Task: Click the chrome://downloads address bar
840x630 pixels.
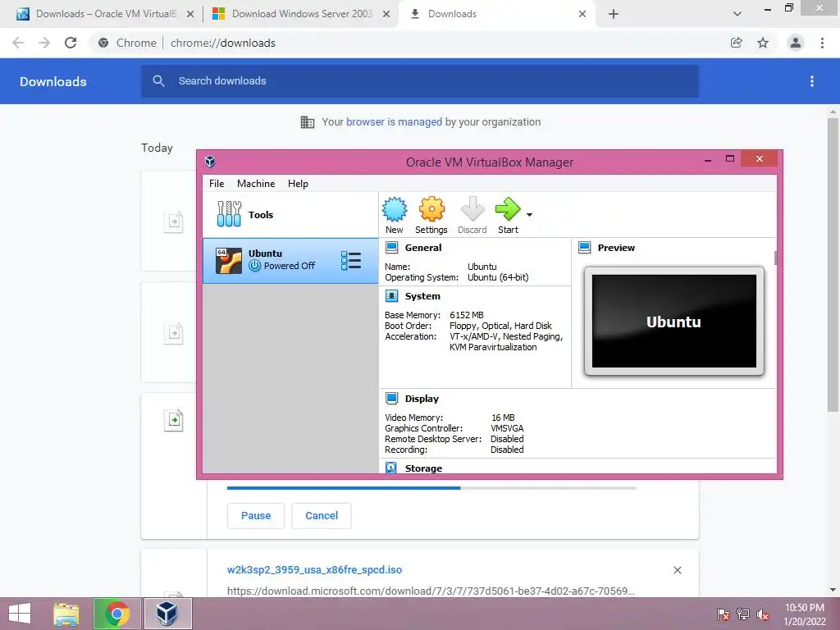Action: tap(407, 43)
